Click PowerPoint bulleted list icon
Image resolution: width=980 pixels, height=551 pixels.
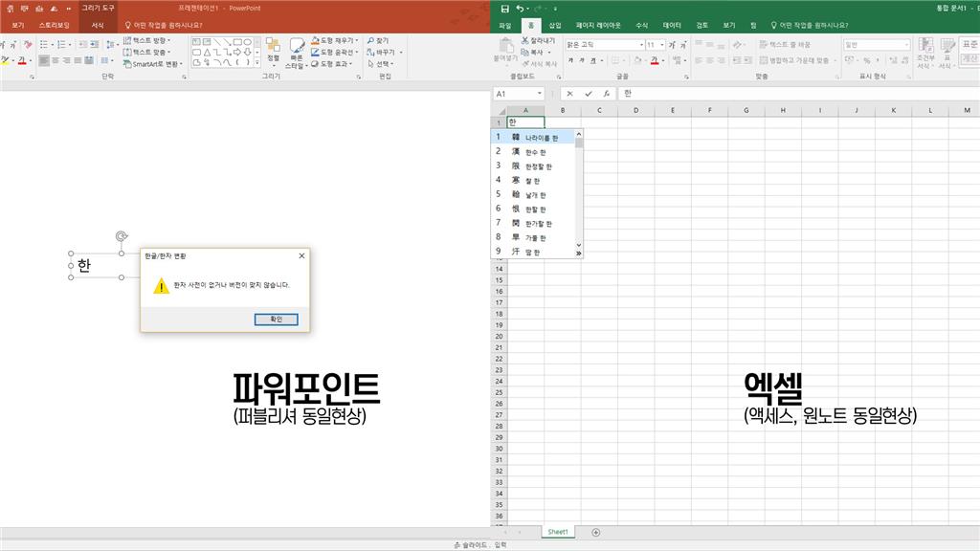tap(44, 44)
